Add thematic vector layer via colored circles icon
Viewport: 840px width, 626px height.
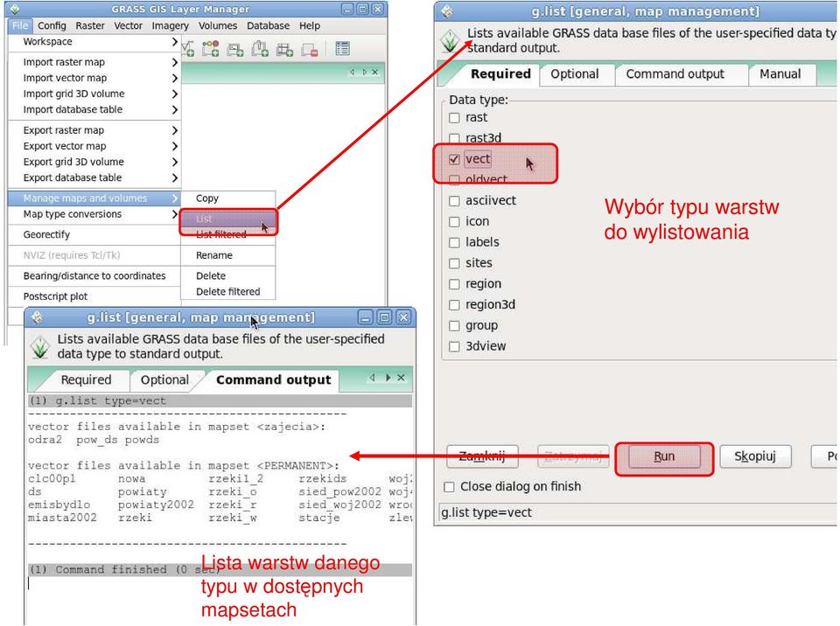click(x=210, y=49)
